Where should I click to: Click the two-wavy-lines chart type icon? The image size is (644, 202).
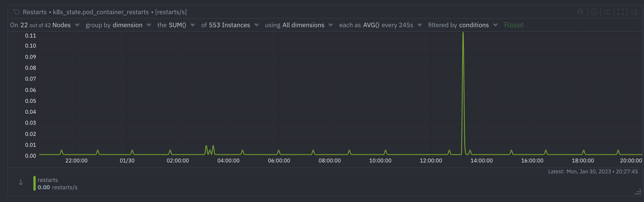click(607, 12)
